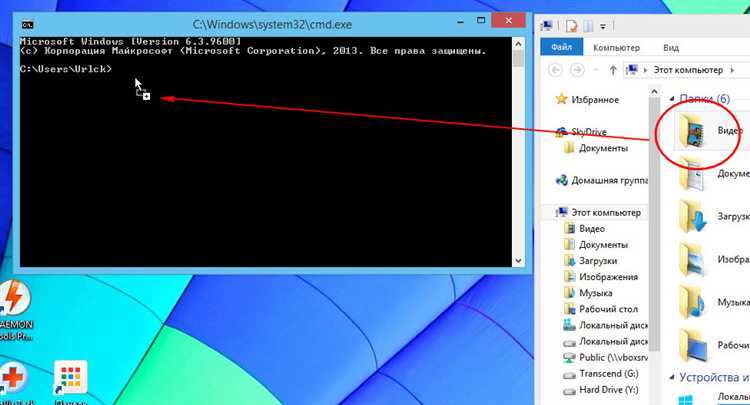
Task: Open Загрузки in the navigation tree
Action: point(598,261)
